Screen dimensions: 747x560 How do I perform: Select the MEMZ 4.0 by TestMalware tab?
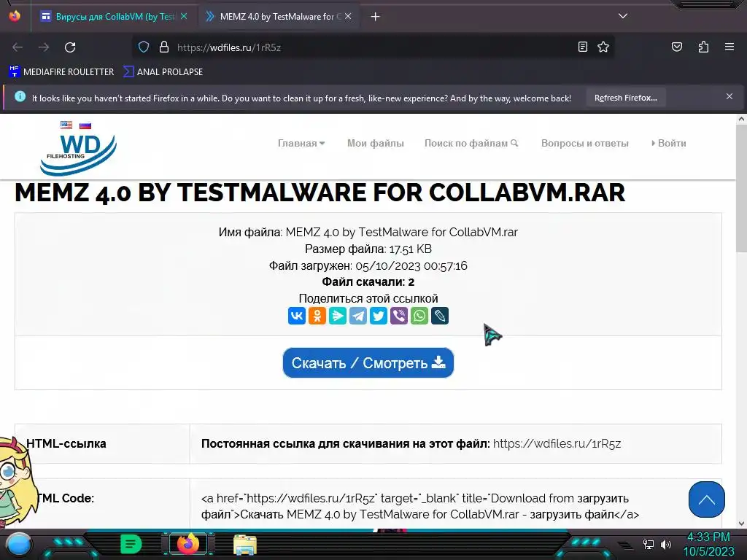279,16
